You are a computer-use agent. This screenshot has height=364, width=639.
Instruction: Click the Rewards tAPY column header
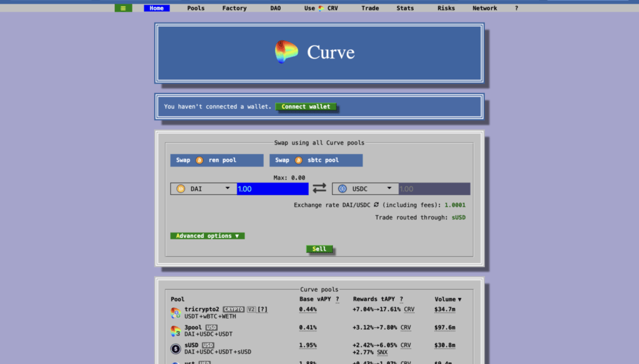(x=374, y=299)
